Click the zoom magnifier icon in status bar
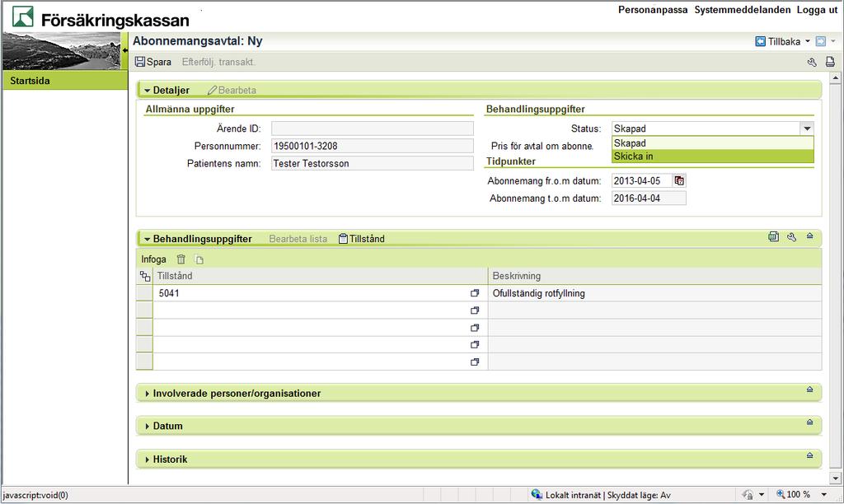Image resolution: width=844 pixels, height=504 pixels. tap(780, 494)
